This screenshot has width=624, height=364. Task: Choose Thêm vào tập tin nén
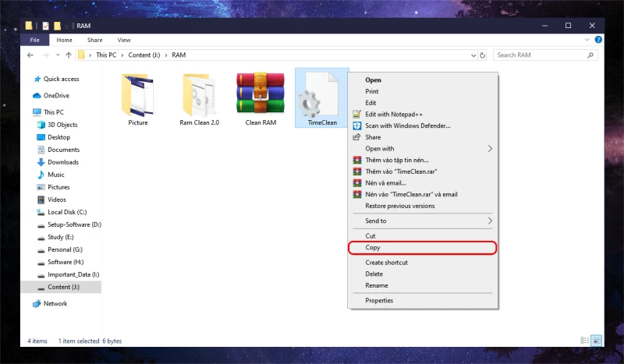[x=423, y=160]
